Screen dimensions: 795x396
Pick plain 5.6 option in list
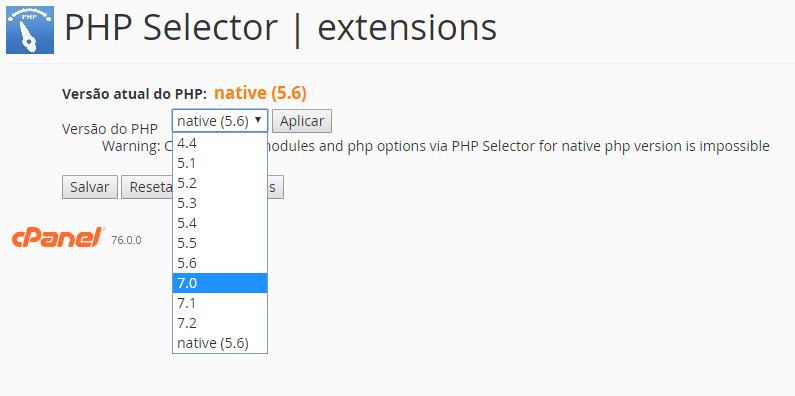pos(220,263)
